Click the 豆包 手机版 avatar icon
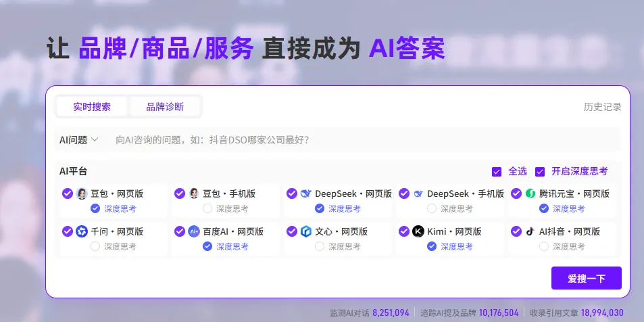This screenshot has width=644, height=322. click(x=194, y=193)
